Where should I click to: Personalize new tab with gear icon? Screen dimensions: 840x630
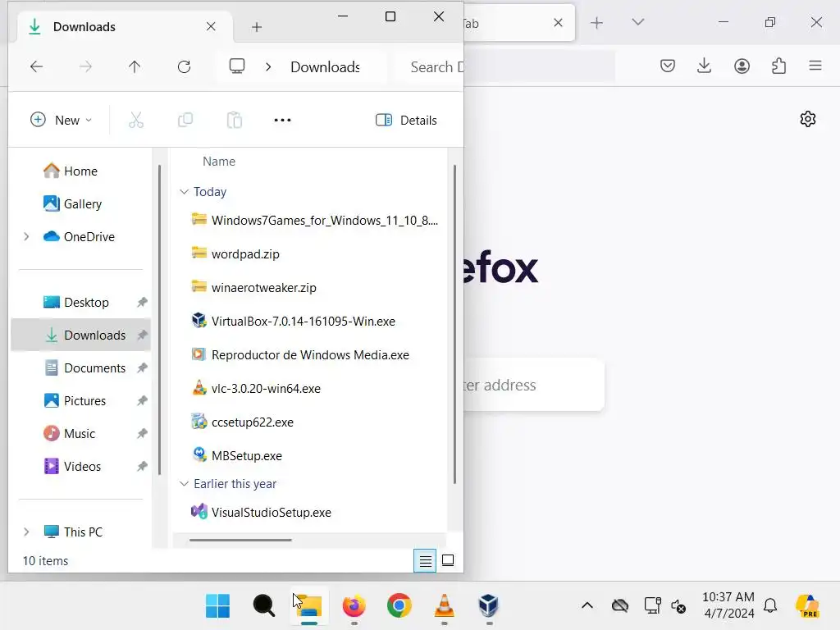[808, 118]
